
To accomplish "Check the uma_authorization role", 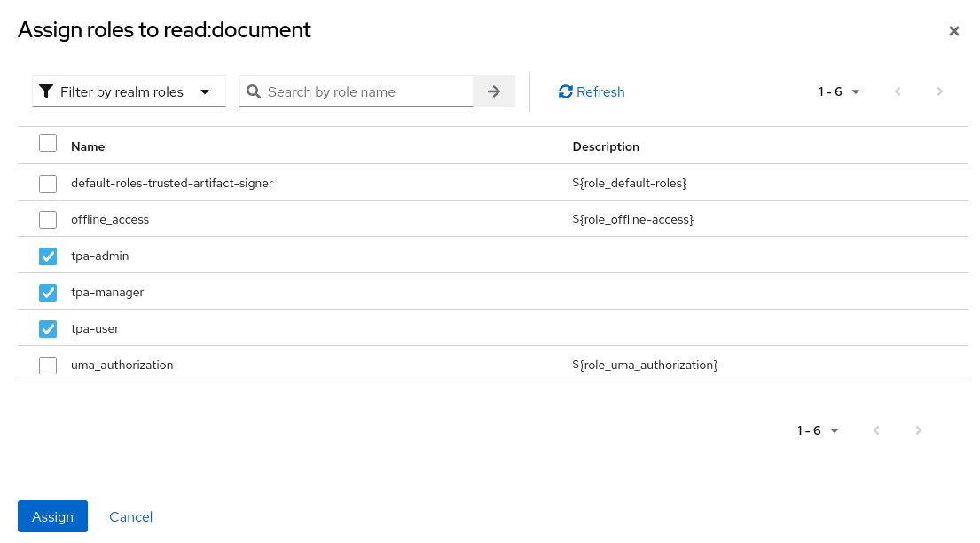I will (x=48, y=365).
